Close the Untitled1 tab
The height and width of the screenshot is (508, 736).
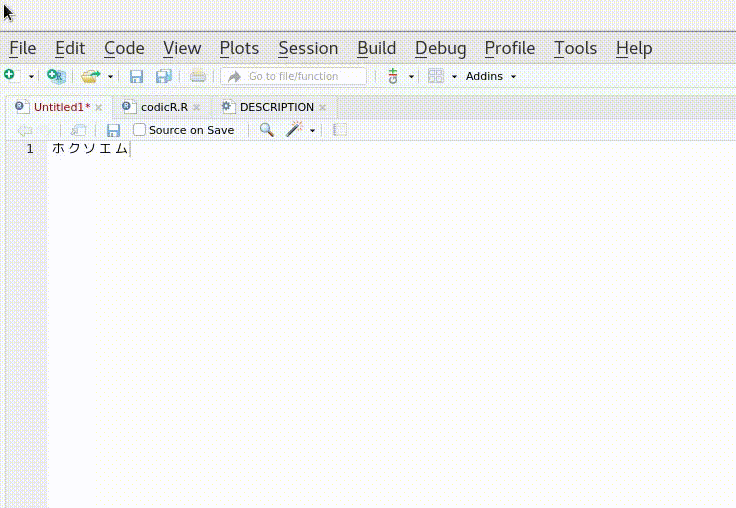tap(99, 108)
